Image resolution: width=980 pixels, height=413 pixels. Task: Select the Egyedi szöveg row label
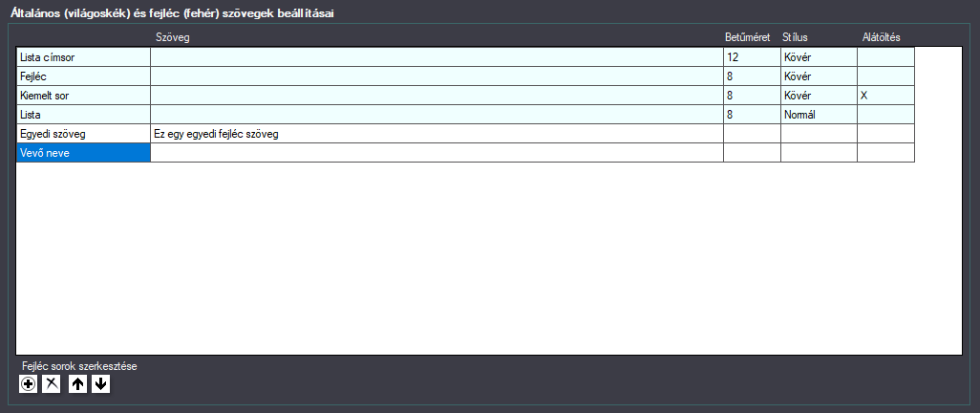(83, 134)
